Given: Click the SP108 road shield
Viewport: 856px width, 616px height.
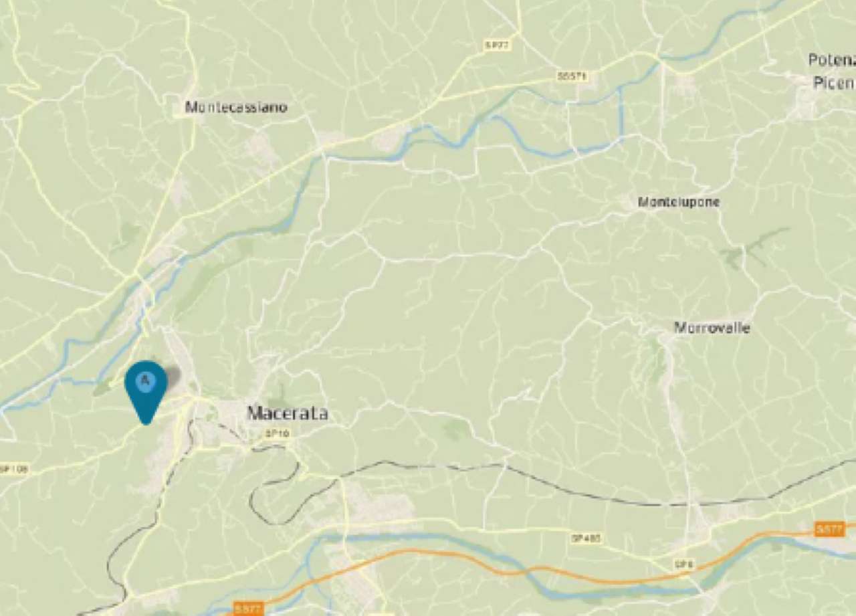Looking at the screenshot, I should 13,470.
